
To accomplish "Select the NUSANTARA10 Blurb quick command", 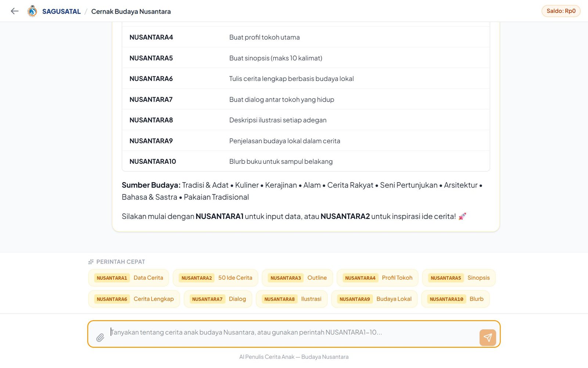I will [x=455, y=299].
